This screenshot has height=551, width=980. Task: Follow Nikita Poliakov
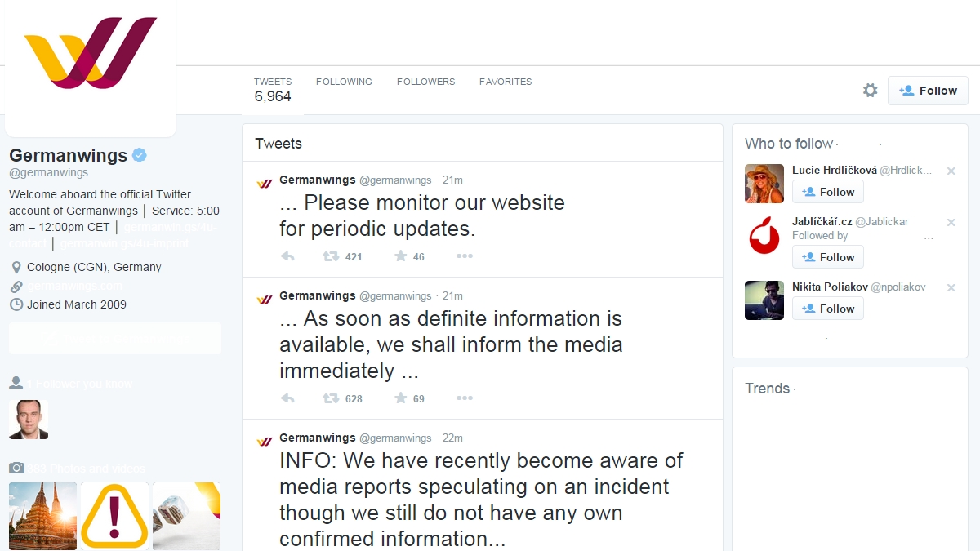point(828,309)
